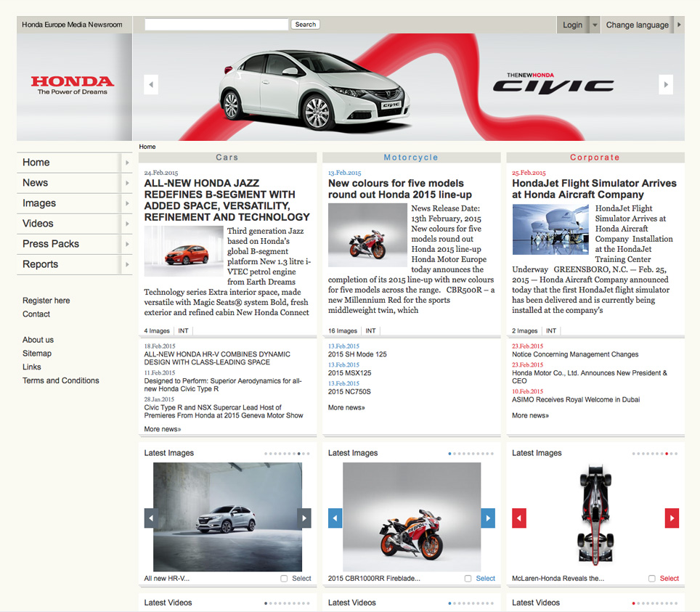Image resolution: width=700 pixels, height=612 pixels.
Task: Open New colours for five models headline
Action: coord(400,189)
